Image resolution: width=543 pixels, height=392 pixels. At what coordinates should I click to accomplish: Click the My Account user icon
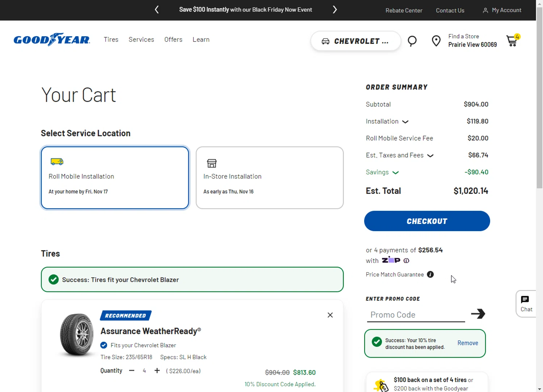[x=485, y=10]
